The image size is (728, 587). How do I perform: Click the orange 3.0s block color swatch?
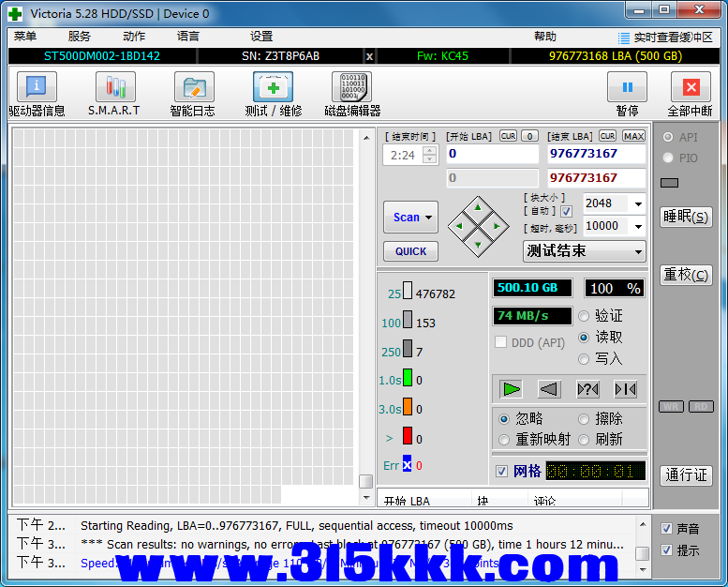(408, 406)
